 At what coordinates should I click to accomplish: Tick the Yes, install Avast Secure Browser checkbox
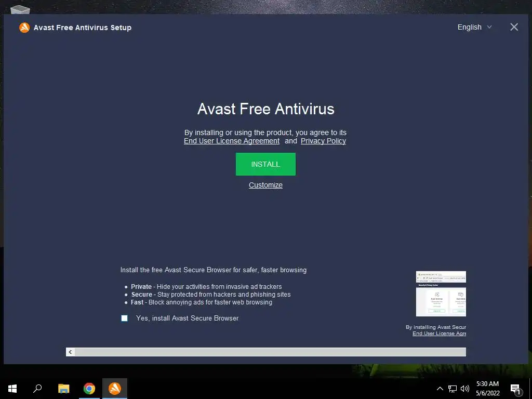click(125, 318)
